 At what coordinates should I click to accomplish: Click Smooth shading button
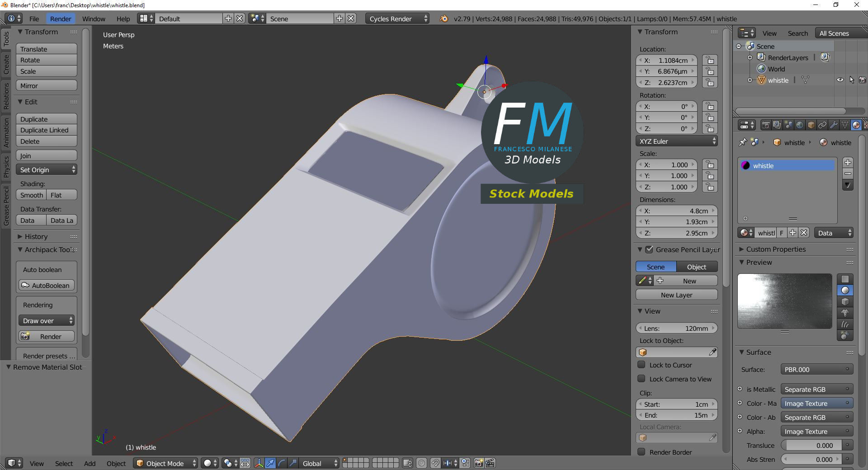31,195
